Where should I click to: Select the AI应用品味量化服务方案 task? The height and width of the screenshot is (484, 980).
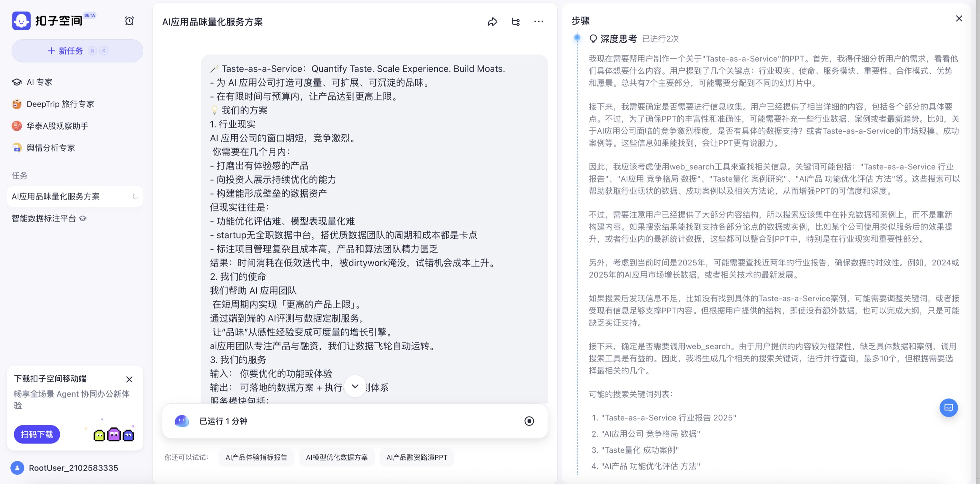click(56, 197)
